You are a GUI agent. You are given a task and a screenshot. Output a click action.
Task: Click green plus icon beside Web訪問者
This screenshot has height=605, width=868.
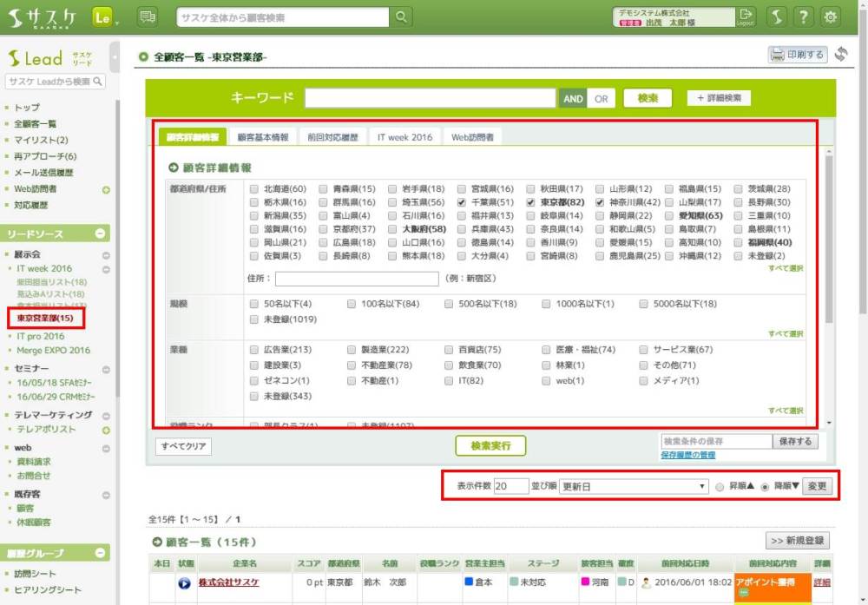click(x=106, y=189)
